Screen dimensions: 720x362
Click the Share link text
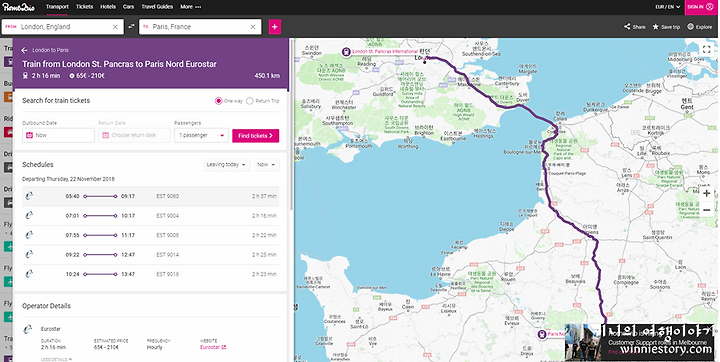click(x=639, y=27)
